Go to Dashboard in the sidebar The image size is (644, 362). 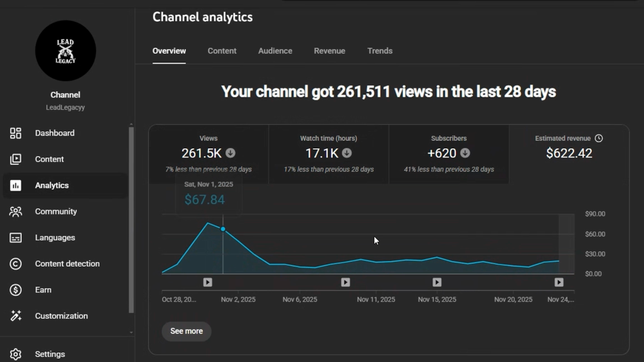(x=65, y=133)
